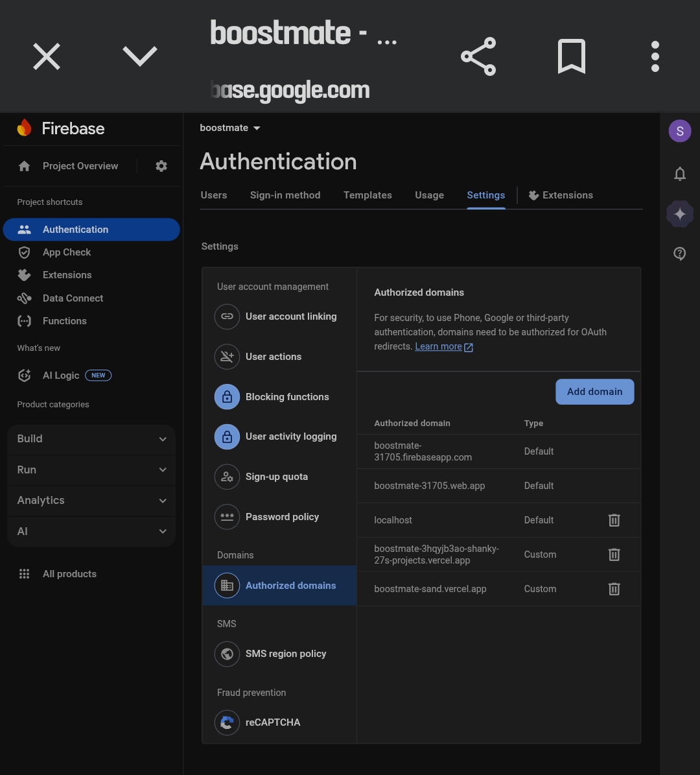The image size is (700, 775).
Task: Click the Firebase flame logo
Action: [24, 128]
